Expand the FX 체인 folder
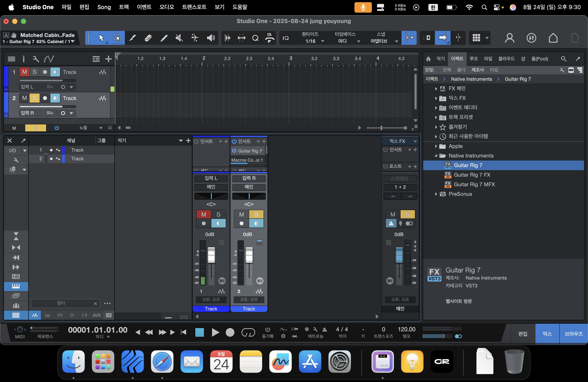Screen dimensions: 588x382 point(436,89)
